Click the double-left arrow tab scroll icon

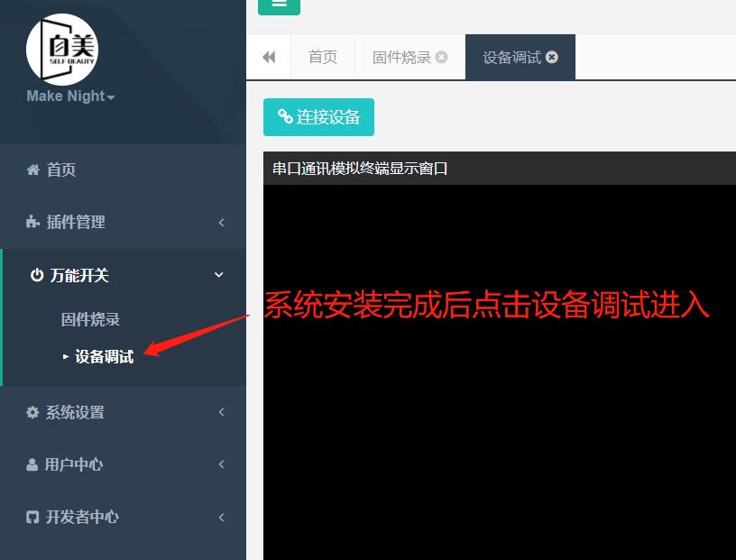pos(269,58)
